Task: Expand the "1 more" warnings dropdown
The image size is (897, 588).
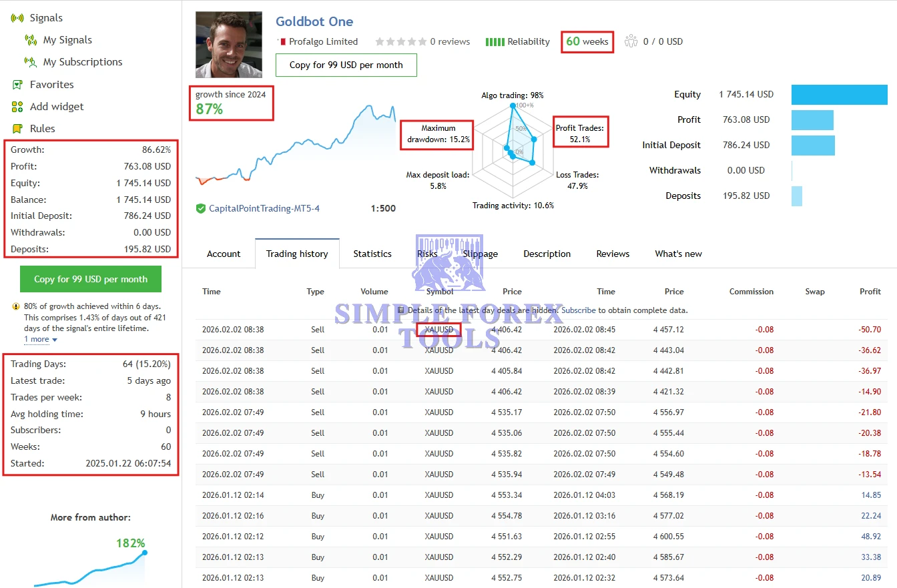Action: (40, 340)
